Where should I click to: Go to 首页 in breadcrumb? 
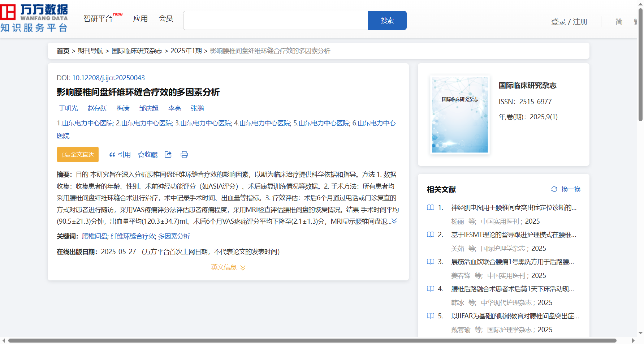63,51
